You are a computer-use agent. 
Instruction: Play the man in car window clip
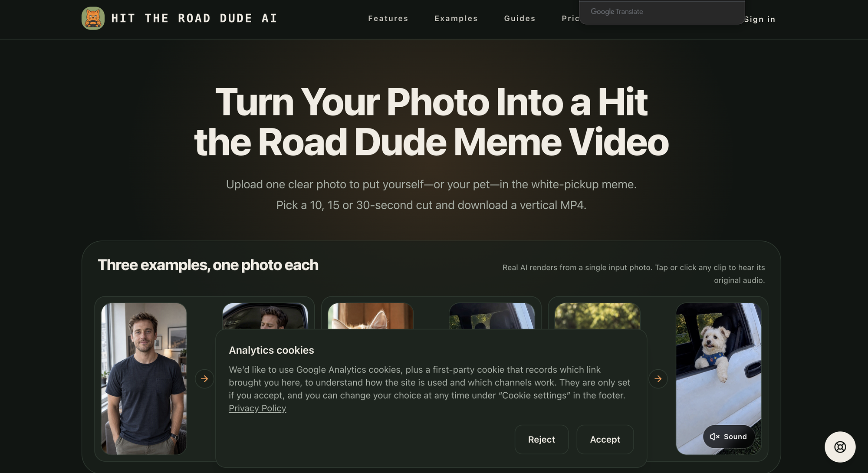click(x=265, y=316)
